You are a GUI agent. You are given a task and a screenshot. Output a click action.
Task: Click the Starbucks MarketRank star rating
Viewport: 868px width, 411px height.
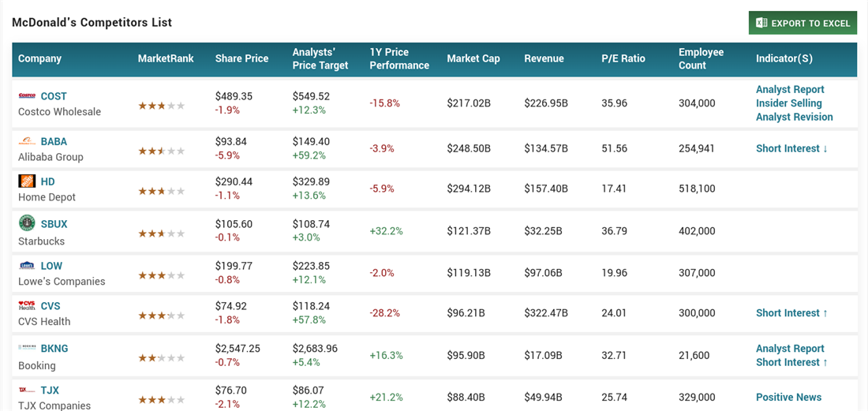coord(162,234)
